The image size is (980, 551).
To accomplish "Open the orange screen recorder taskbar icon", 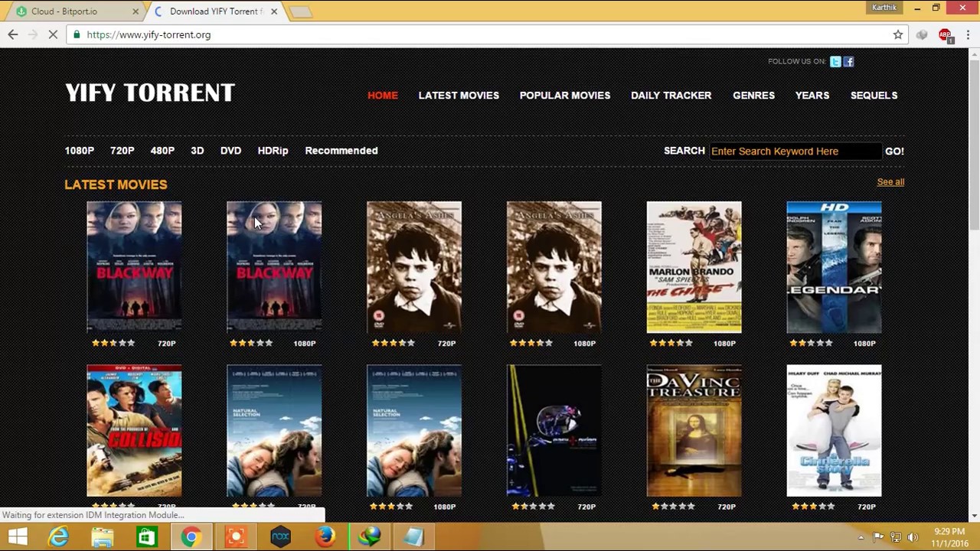I will point(236,537).
